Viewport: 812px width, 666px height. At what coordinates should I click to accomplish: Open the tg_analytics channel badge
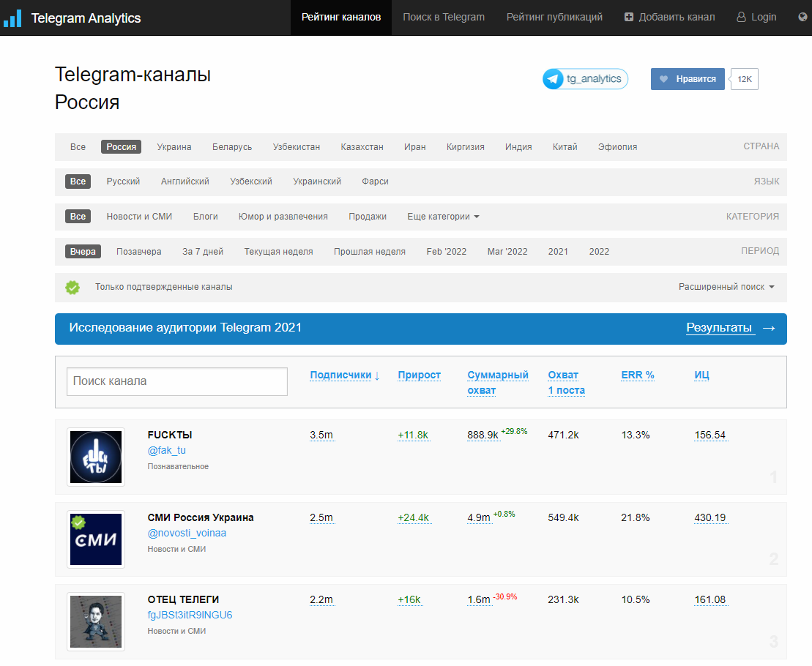[586, 79]
